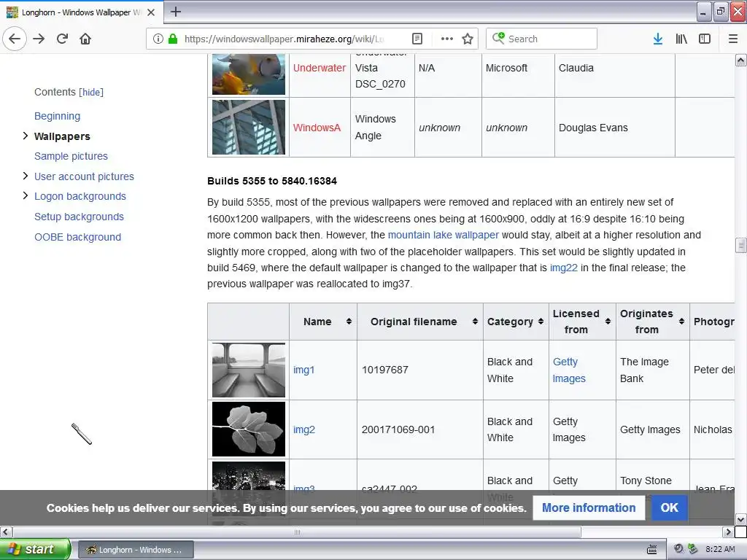Sort table by Name column

click(x=323, y=322)
